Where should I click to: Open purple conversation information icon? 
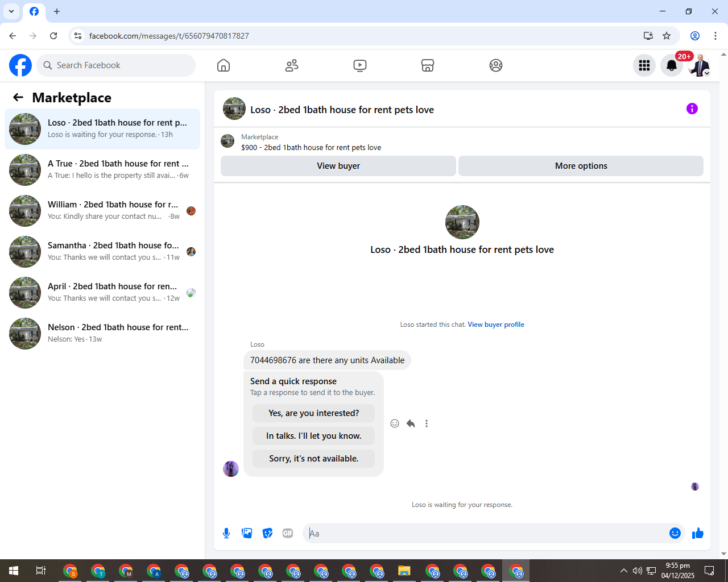692,109
